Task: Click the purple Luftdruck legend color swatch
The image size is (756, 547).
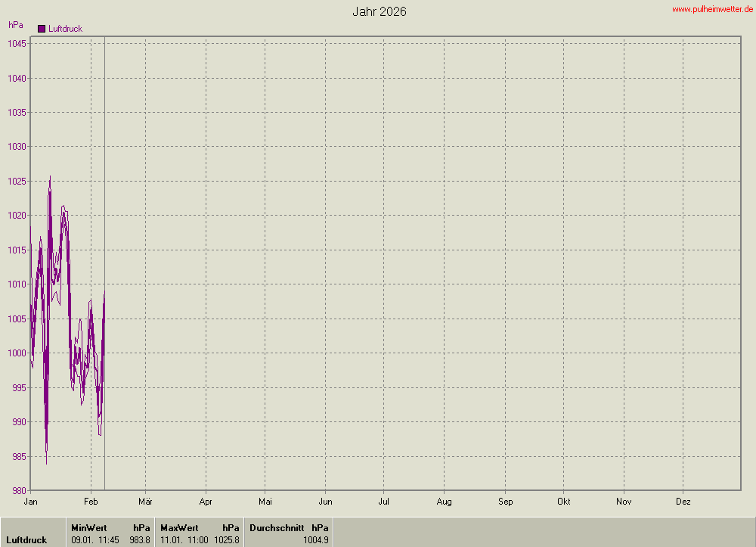Action: click(x=42, y=29)
